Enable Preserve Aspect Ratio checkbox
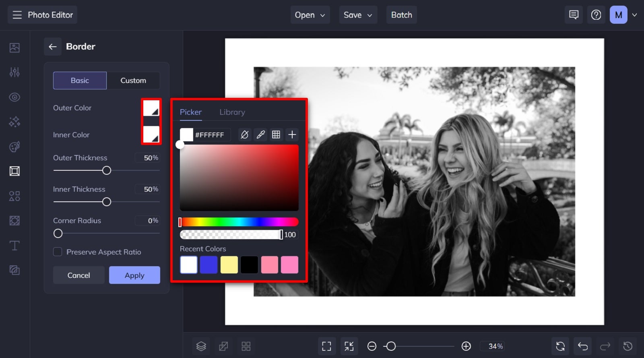The image size is (644, 358). (x=58, y=252)
